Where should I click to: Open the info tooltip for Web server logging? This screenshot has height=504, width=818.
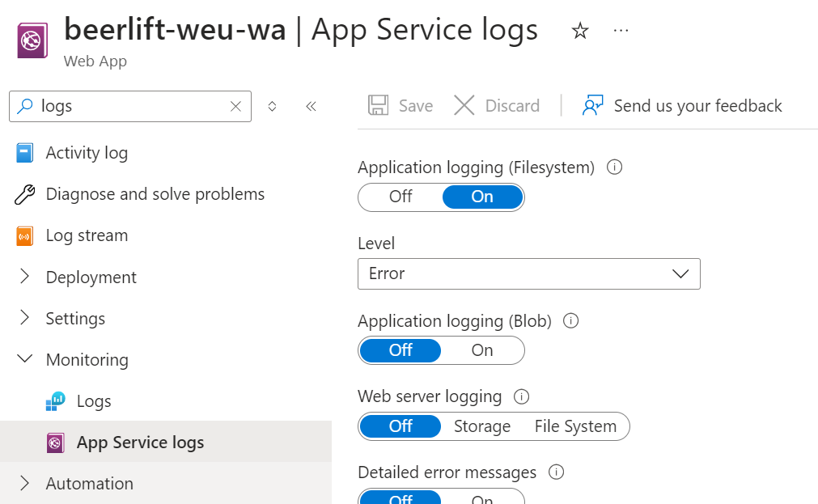tap(522, 396)
